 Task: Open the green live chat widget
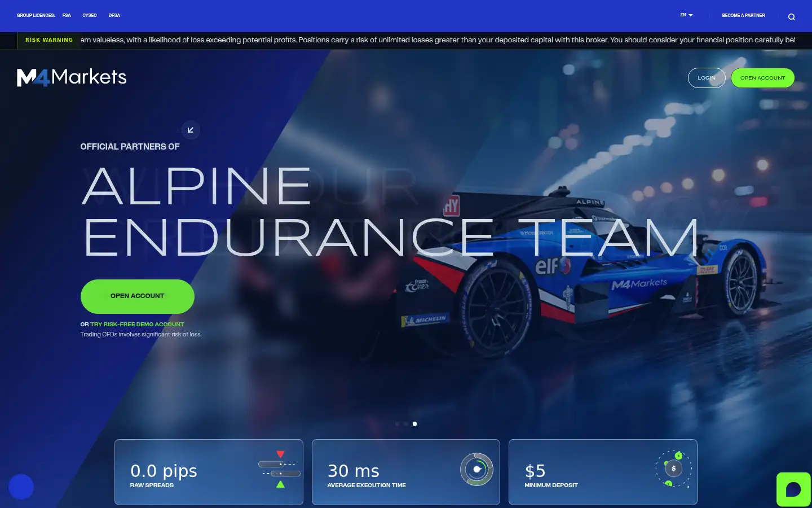click(793, 489)
